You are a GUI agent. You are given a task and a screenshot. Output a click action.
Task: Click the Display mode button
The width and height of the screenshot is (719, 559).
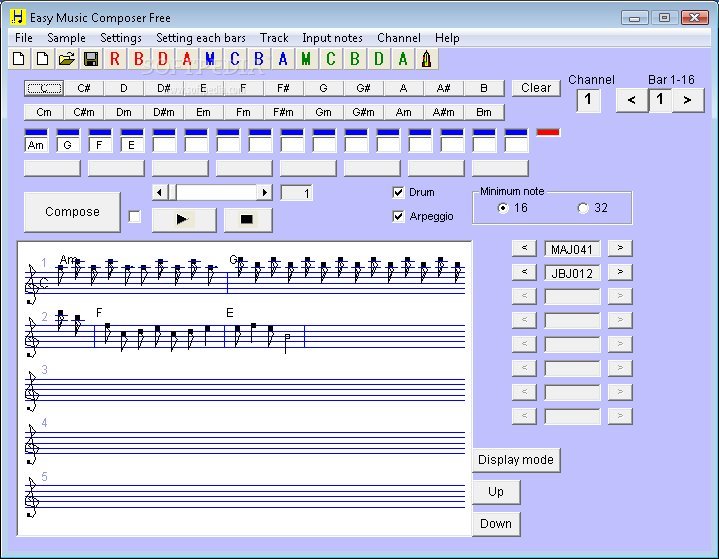516,459
